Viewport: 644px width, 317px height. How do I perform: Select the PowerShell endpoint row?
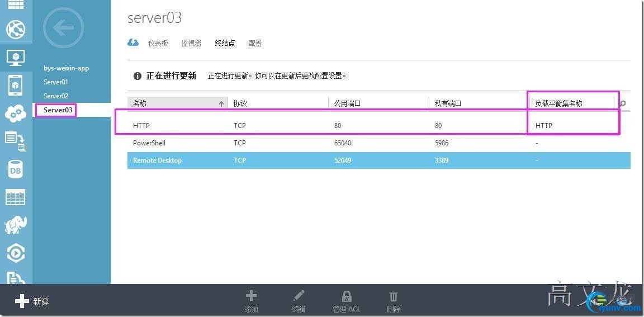click(x=378, y=143)
